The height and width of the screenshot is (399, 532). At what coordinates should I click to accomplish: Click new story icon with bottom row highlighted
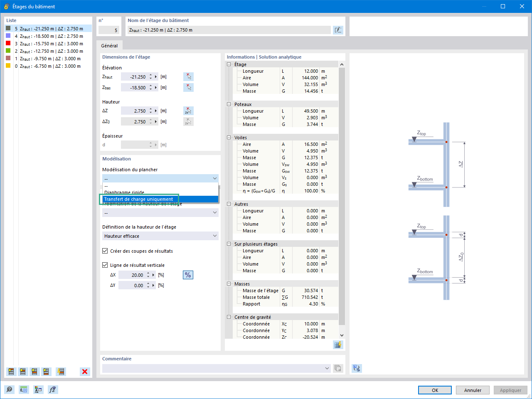point(46,372)
